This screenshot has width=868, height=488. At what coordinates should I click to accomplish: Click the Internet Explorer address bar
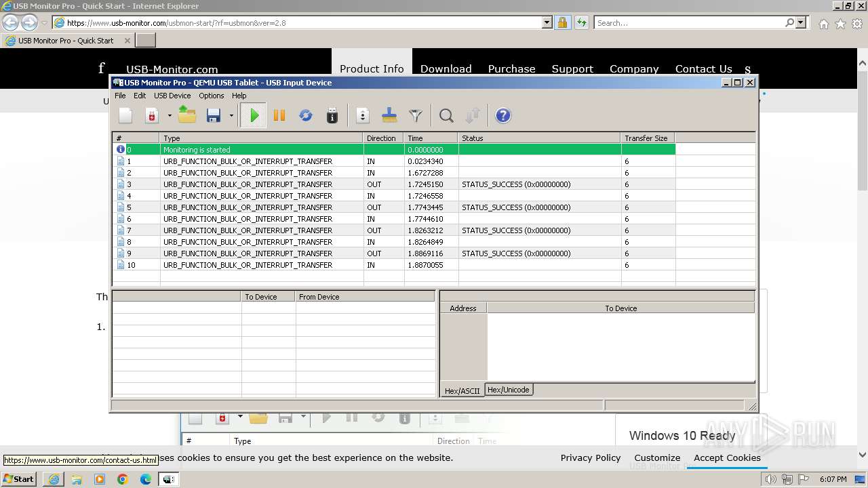coord(303,22)
